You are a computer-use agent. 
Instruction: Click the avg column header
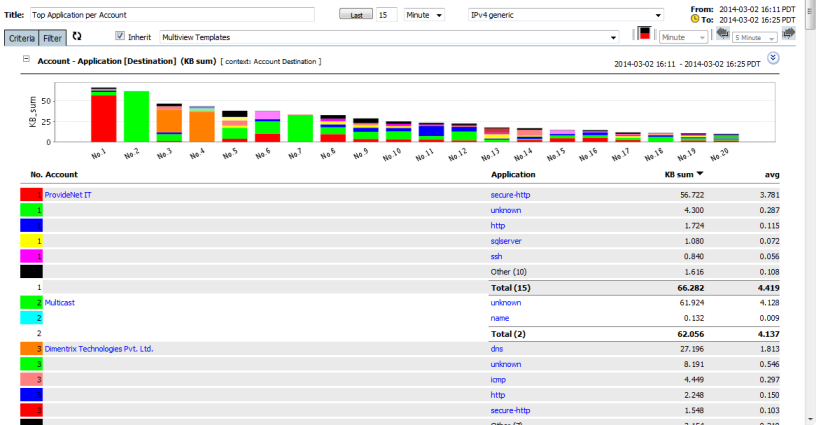coord(772,174)
